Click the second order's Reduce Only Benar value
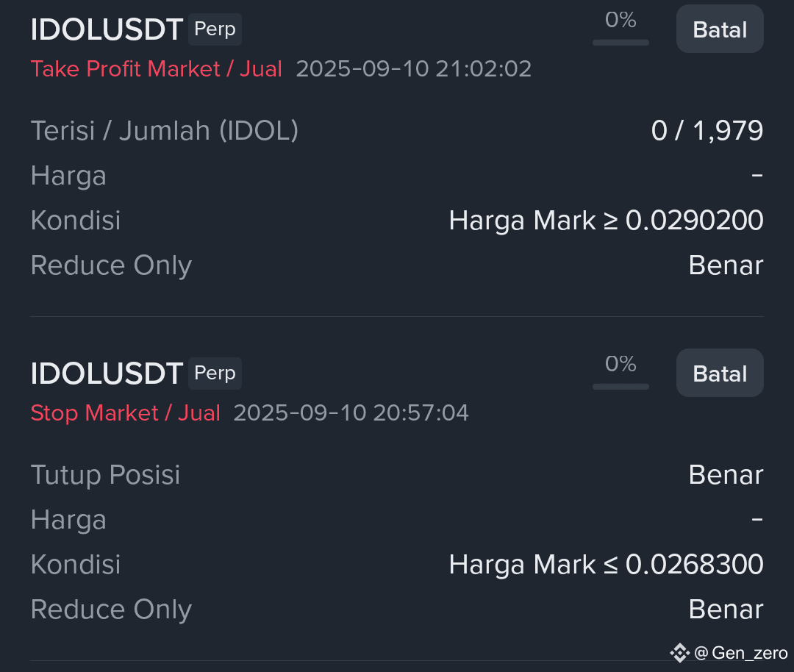Viewport: 794px width, 672px height. pos(726,610)
